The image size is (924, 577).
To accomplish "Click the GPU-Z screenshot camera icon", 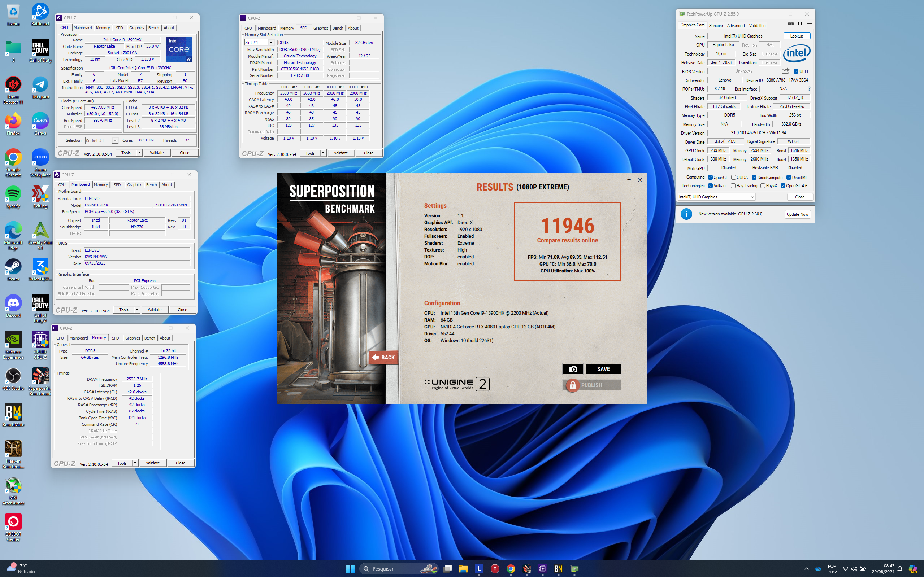I will 790,24.
